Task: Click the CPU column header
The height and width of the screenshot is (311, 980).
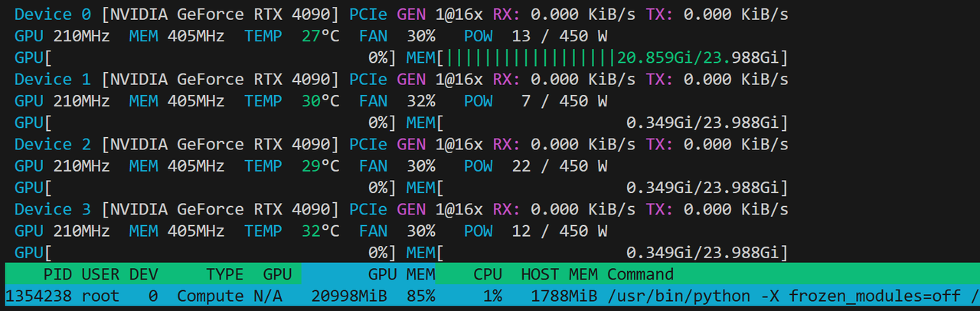Action: coord(487,274)
